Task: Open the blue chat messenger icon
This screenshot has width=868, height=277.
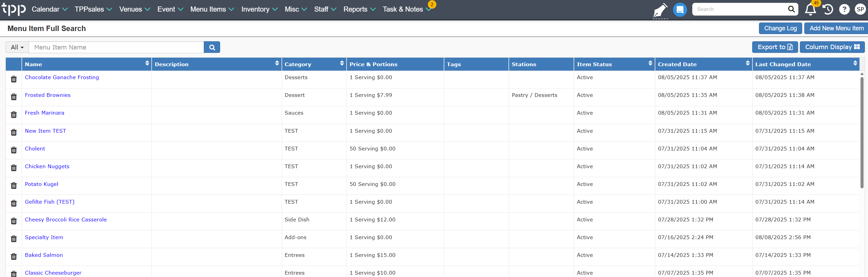Action: 680,10
